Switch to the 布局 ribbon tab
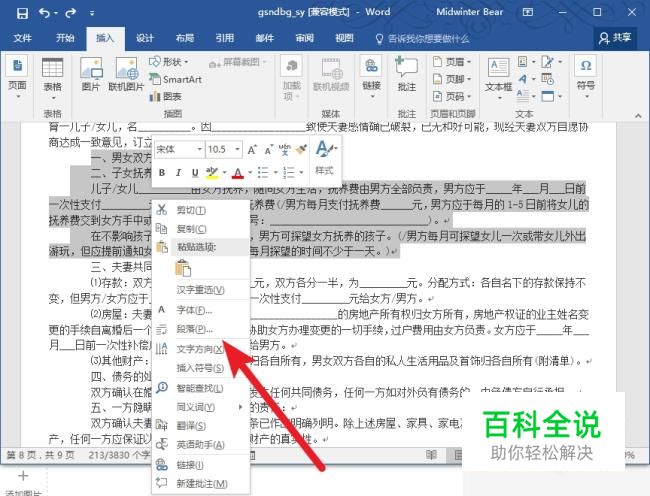This screenshot has height=496, width=650. click(185, 38)
